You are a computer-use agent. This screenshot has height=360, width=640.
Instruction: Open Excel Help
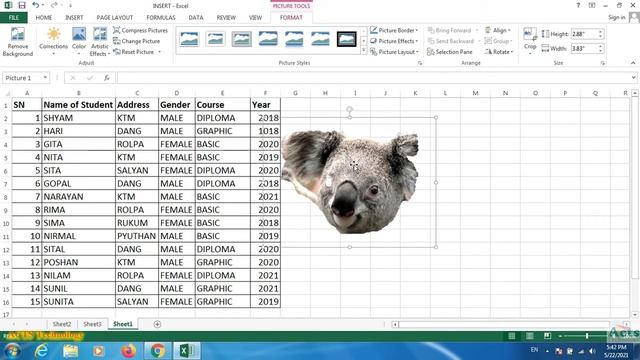click(578, 5)
